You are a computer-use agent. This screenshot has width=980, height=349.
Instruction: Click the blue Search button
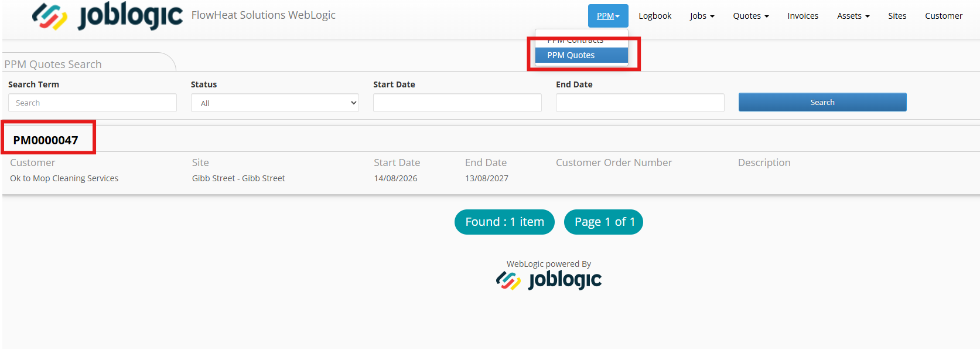tap(822, 102)
